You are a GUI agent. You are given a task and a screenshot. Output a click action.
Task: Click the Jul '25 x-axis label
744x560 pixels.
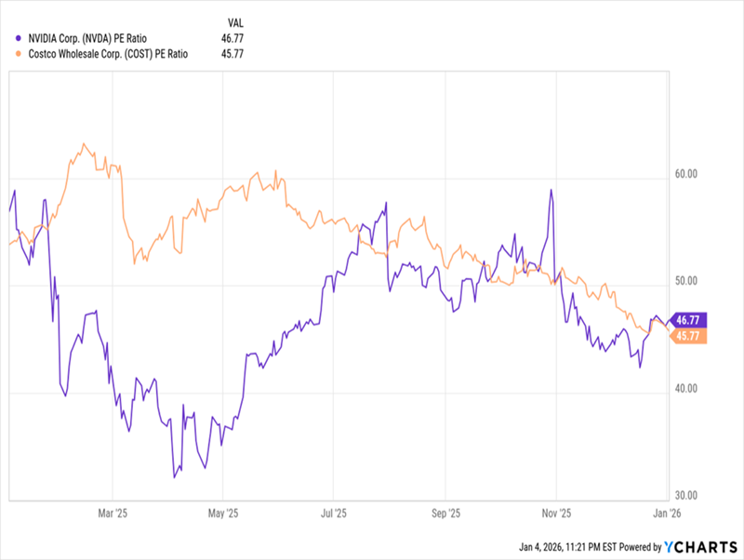[334, 512]
